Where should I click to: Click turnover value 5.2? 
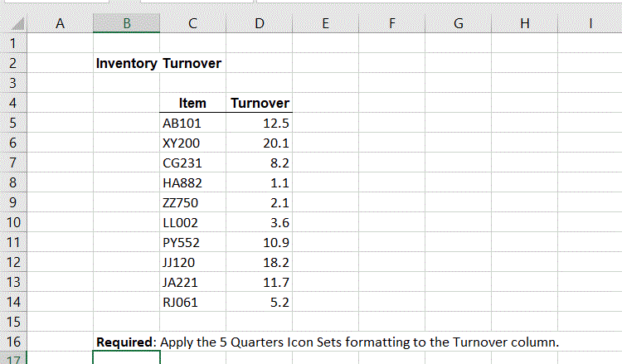tap(259, 302)
